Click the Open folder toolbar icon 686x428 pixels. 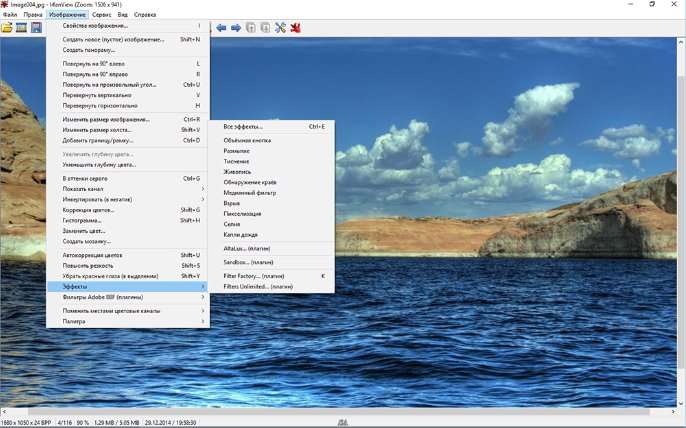click(7, 27)
